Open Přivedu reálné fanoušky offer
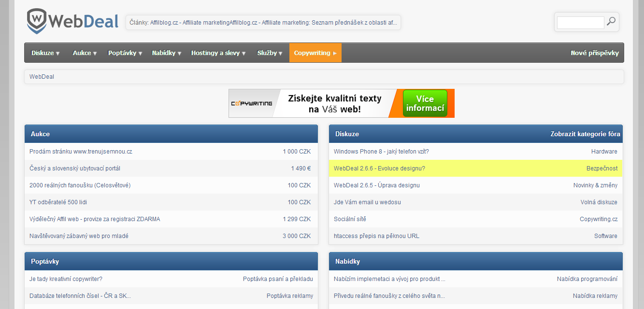644x309 pixels. pos(389,296)
